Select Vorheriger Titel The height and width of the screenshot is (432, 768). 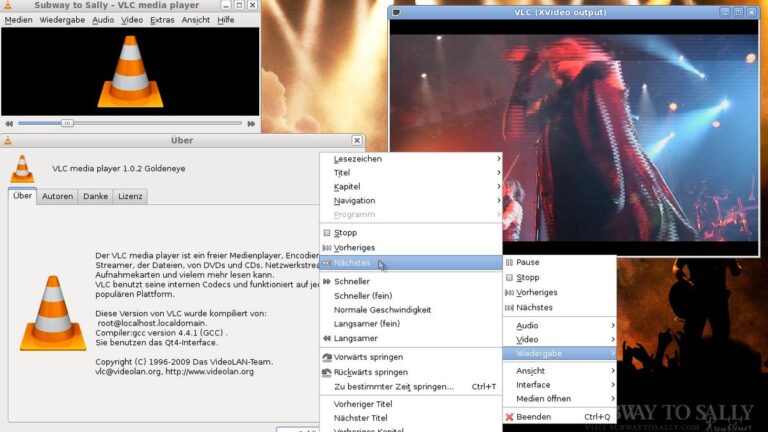tap(411, 404)
